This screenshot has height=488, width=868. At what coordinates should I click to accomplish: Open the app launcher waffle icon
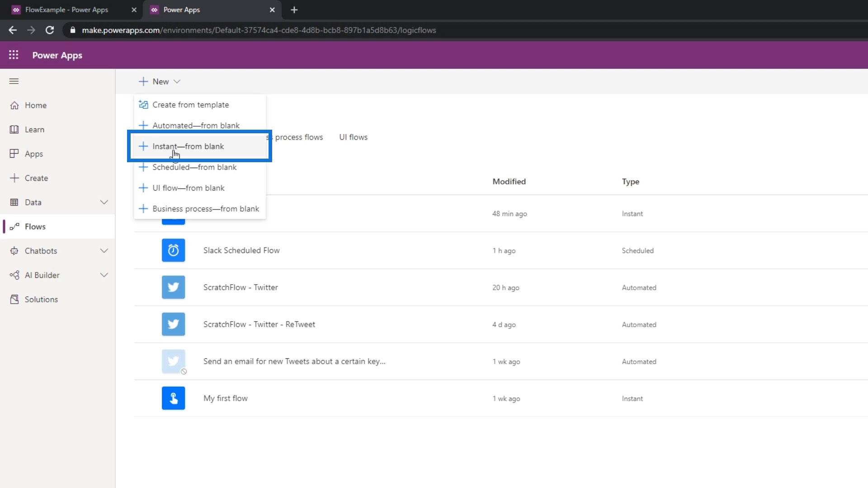coord(14,55)
